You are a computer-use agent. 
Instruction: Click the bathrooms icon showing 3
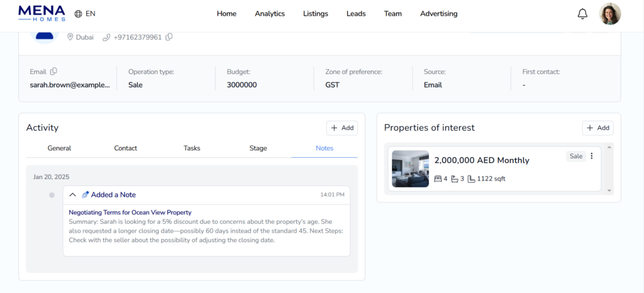[x=454, y=179]
